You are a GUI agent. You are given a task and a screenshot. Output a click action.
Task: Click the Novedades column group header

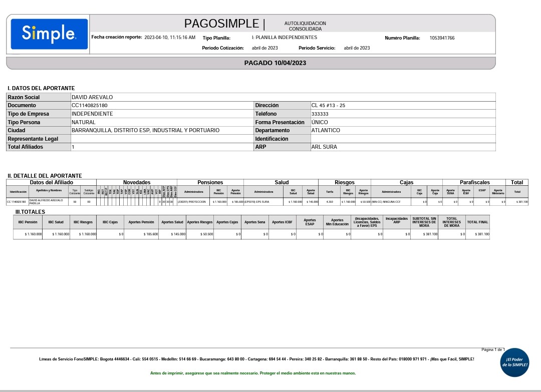[x=136, y=183]
